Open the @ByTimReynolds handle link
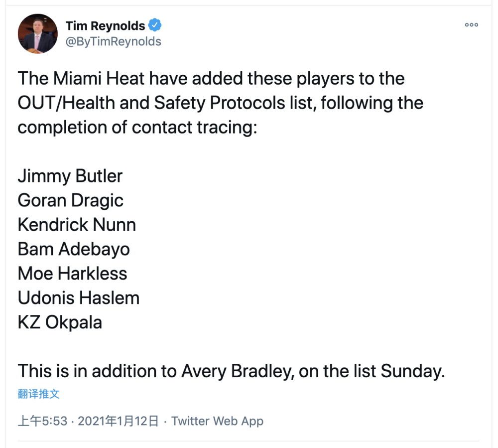The image size is (498, 448). pyautogui.click(x=114, y=41)
